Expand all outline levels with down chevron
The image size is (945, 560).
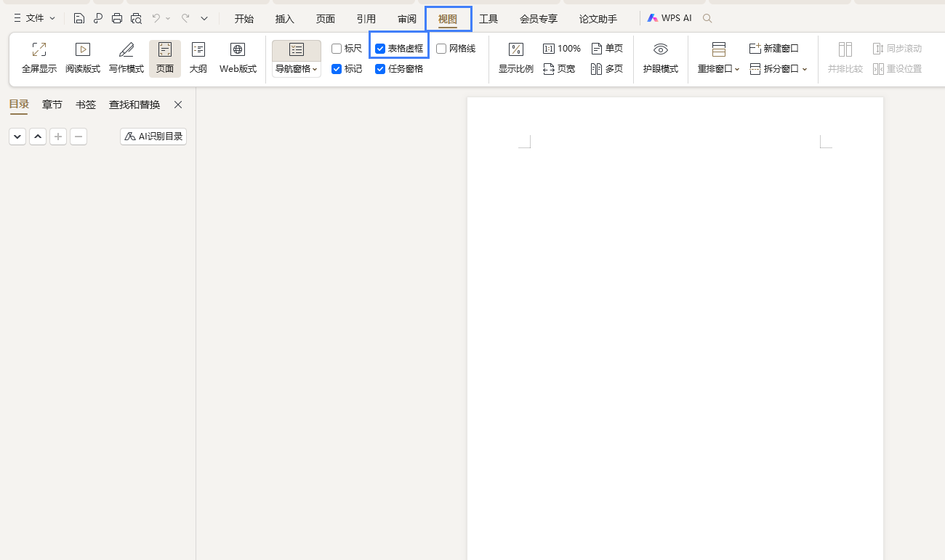pyautogui.click(x=17, y=137)
